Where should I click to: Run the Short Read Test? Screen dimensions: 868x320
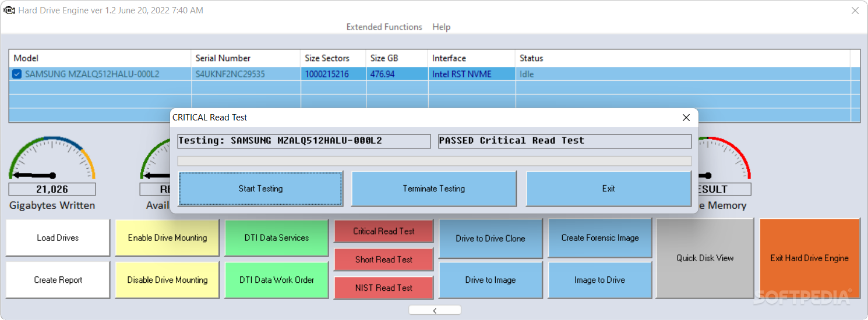point(384,259)
